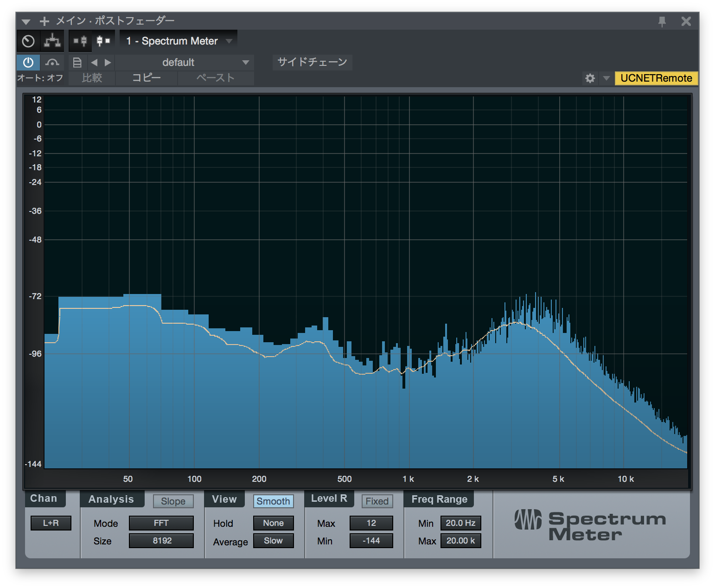Open the default preset dropdown
Image resolution: width=715 pixels, height=588 pixels.
[x=184, y=62]
